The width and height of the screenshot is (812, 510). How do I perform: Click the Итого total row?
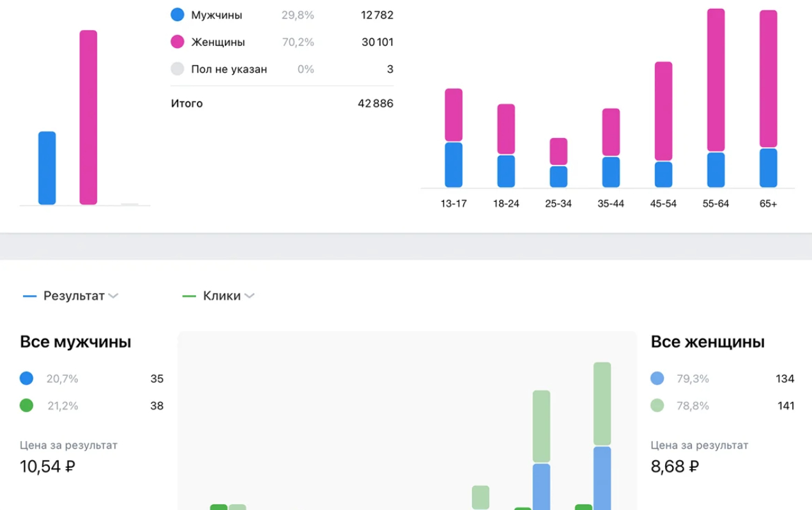click(282, 104)
